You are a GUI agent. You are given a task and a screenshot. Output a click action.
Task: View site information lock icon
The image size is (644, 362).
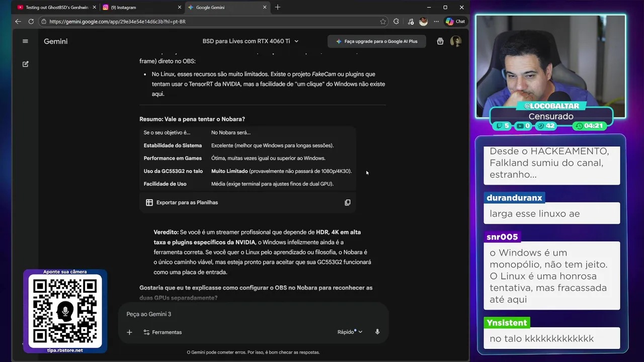coord(44,22)
